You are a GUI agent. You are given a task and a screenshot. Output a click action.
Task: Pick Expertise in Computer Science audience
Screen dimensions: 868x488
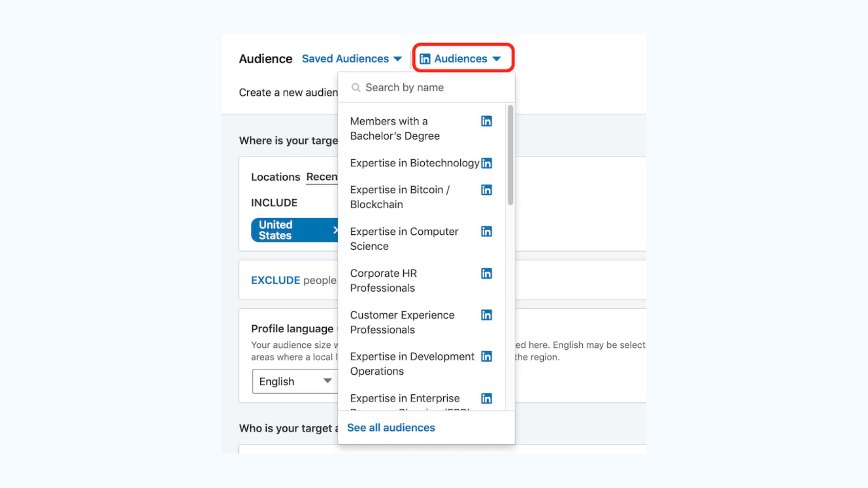click(404, 239)
